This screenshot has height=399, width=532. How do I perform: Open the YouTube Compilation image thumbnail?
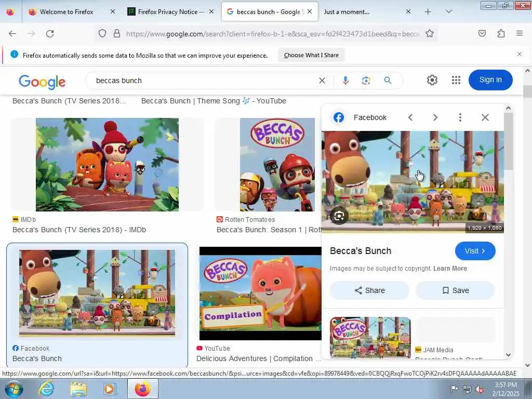(x=260, y=294)
